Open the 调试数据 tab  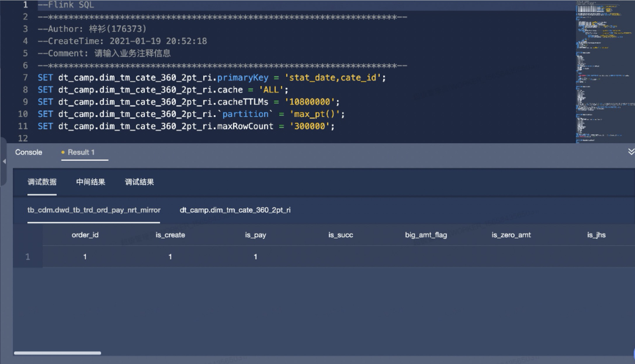(42, 182)
